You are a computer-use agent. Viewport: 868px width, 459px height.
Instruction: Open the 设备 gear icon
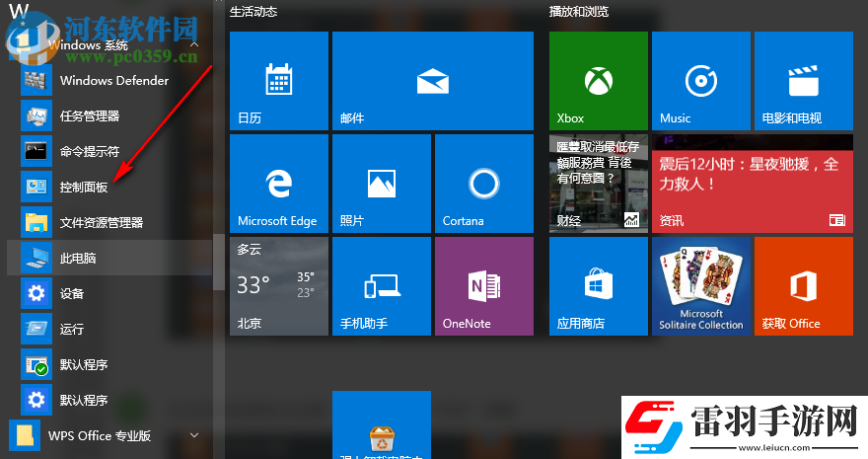pyautogui.click(x=36, y=293)
